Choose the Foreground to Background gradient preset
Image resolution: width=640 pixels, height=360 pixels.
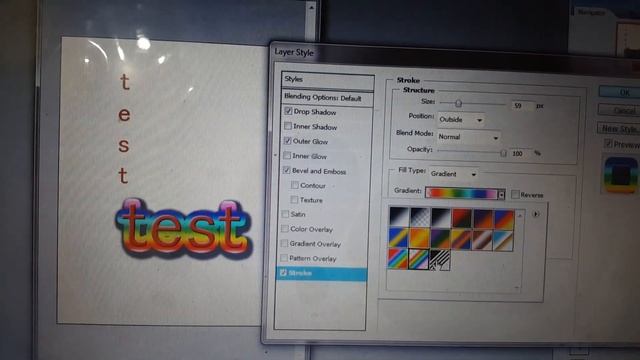tap(399, 217)
